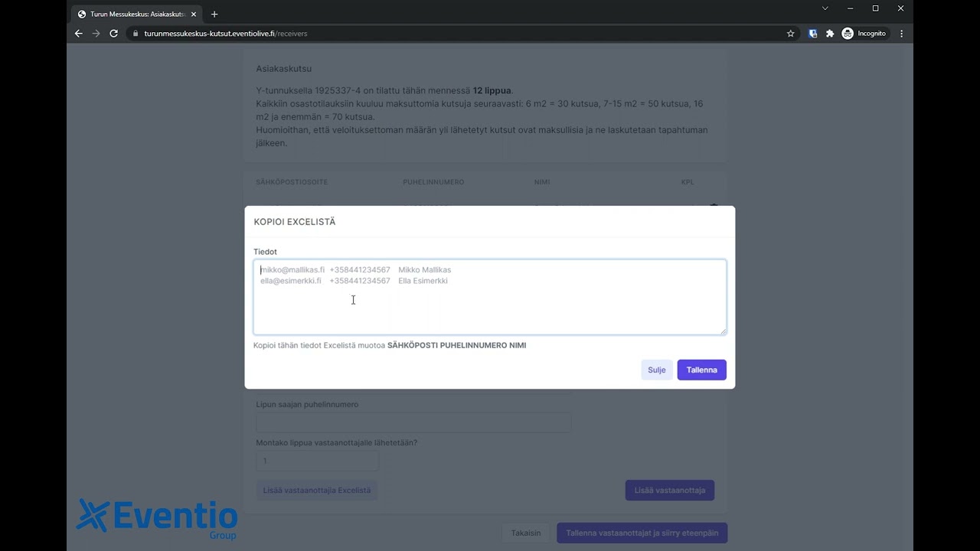Open the Bitwarden shield extension icon
980x551 pixels.
point(813,34)
